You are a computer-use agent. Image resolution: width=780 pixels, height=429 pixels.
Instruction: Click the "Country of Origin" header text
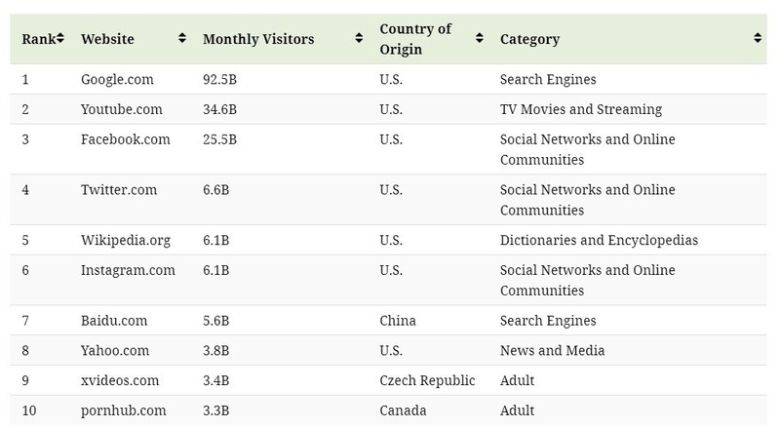coord(415,39)
